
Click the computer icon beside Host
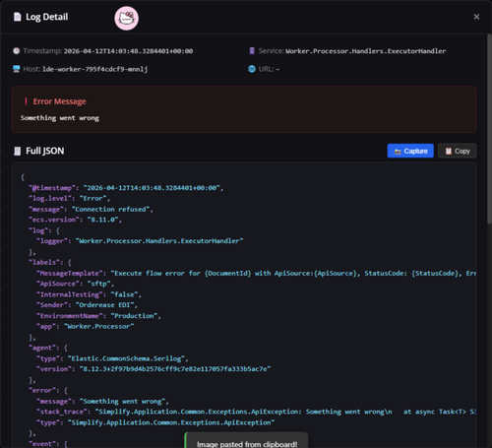(x=16, y=69)
